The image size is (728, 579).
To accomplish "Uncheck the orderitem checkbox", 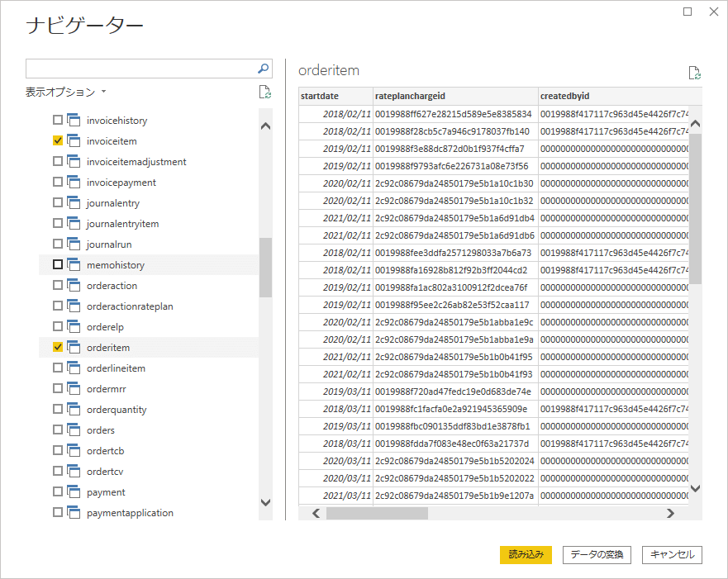I will (58, 348).
